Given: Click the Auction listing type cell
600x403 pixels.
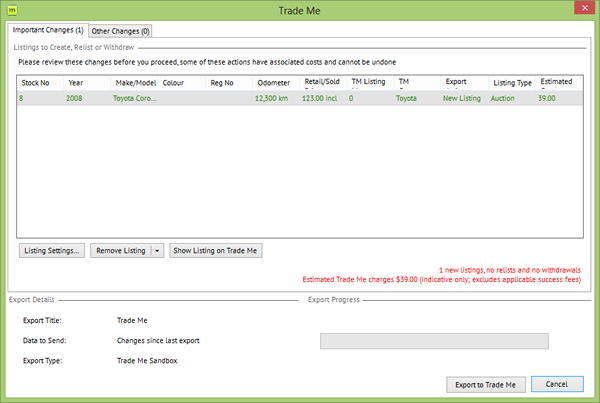Looking at the screenshot, I should pyautogui.click(x=502, y=98).
